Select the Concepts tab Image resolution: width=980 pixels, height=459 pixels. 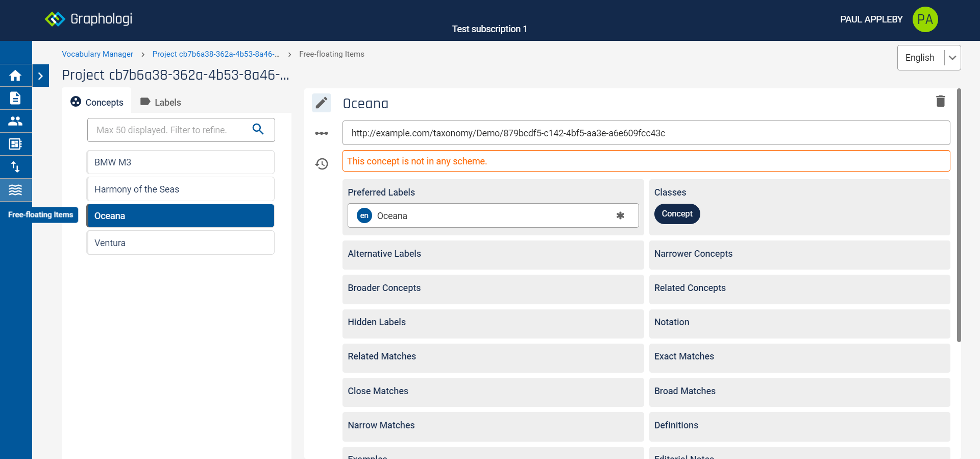coord(97,102)
